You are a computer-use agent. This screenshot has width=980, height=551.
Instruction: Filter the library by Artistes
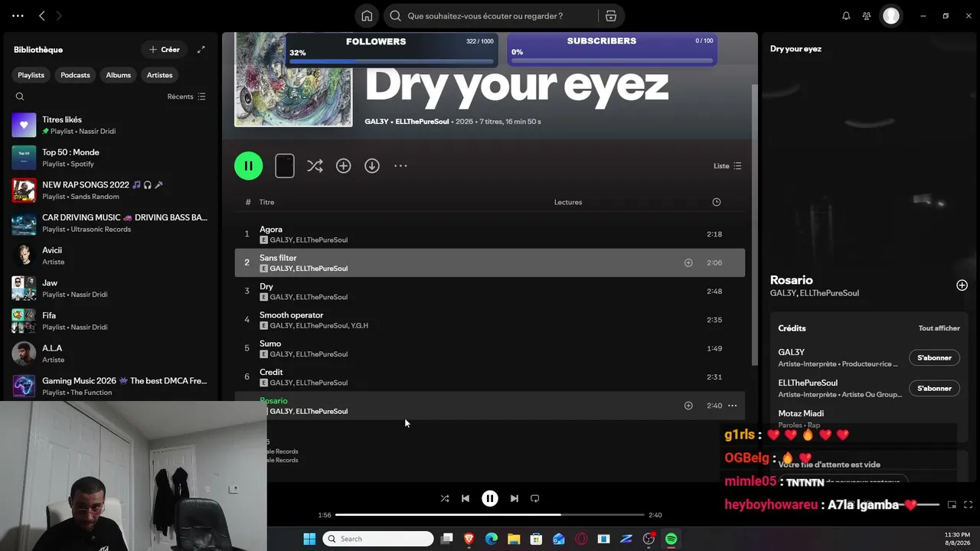tap(160, 75)
